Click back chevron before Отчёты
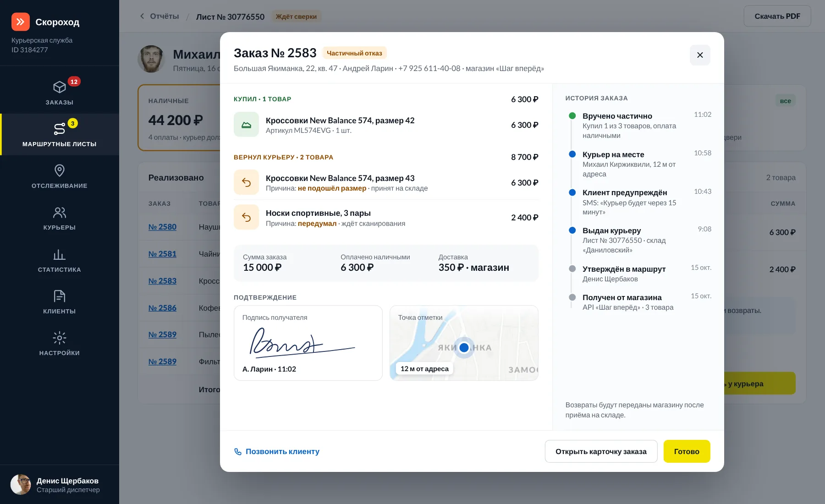This screenshot has width=825, height=504. pyautogui.click(x=142, y=16)
